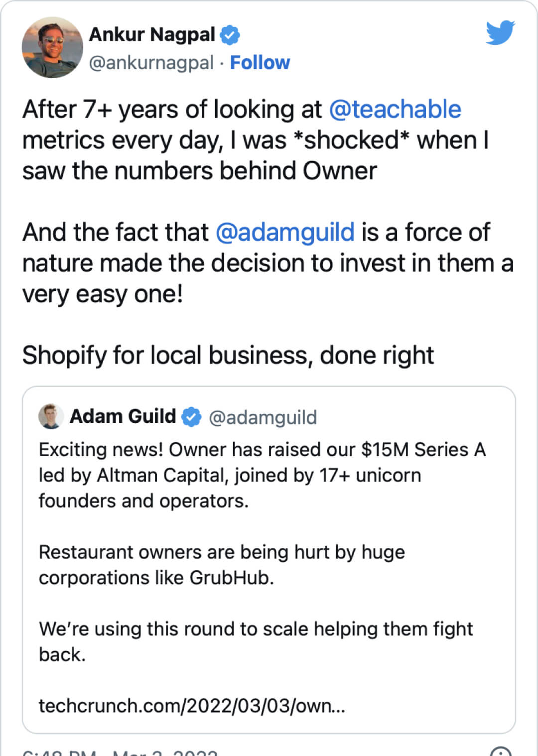Open the @adamguild mention in the main tweet

pos(285,232)
